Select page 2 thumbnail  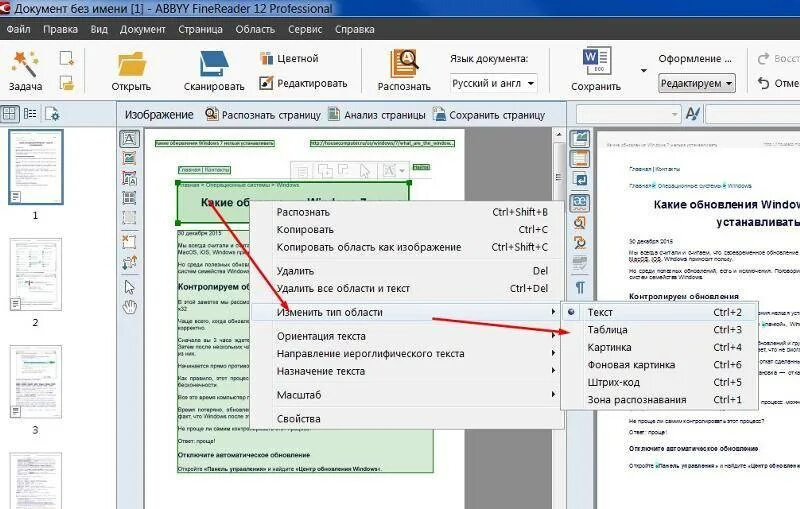pyautogui.click(x=35, y=274)
